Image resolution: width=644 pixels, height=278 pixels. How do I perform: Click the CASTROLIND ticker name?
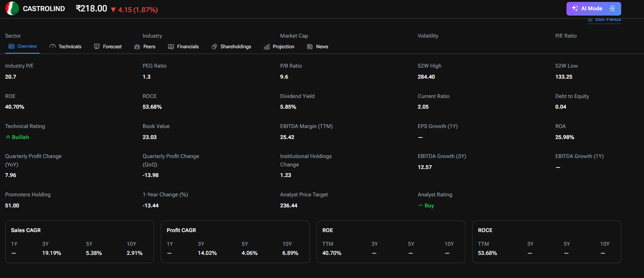click(44, 9)
